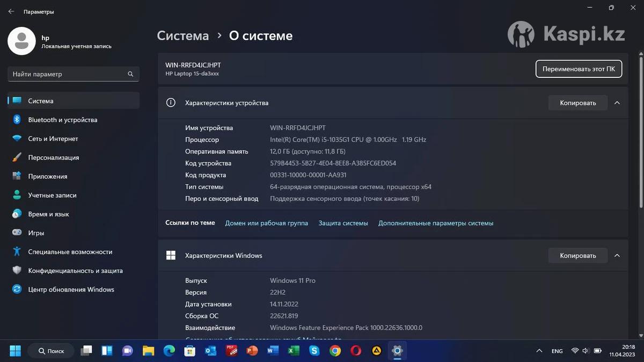Open File Explorer from the taskbar
Image resolution: width=644 pixels, height=362 pixels.
[148, 351]
